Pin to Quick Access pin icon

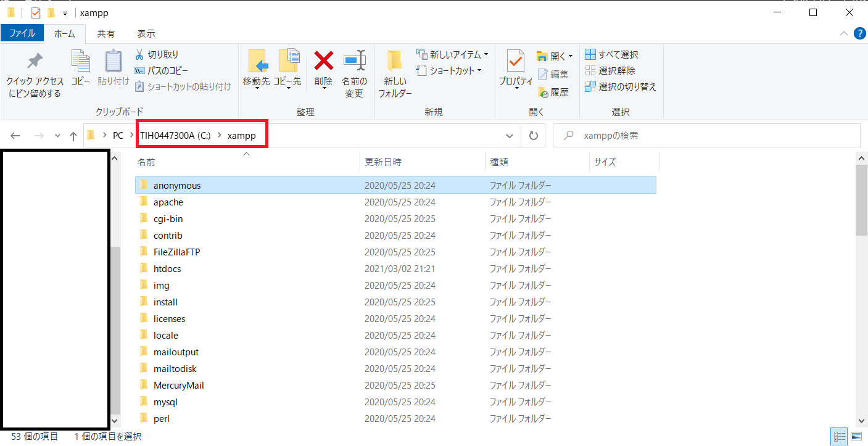click(x=35, y=61)
